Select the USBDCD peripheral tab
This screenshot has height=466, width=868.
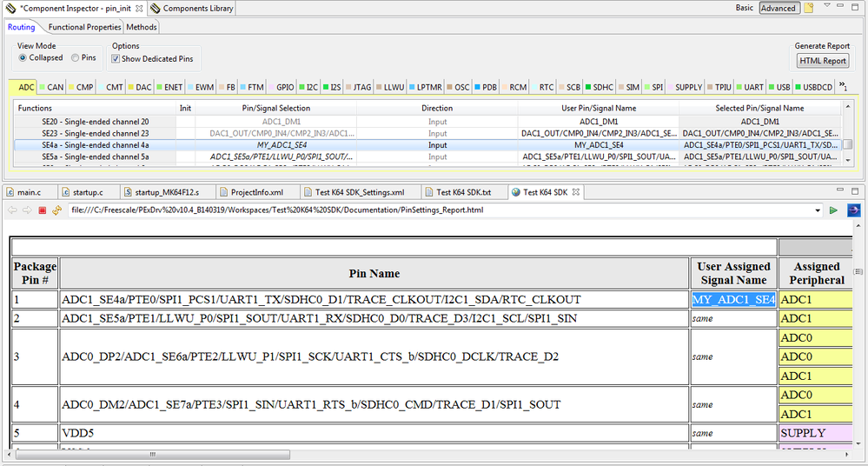814,87
